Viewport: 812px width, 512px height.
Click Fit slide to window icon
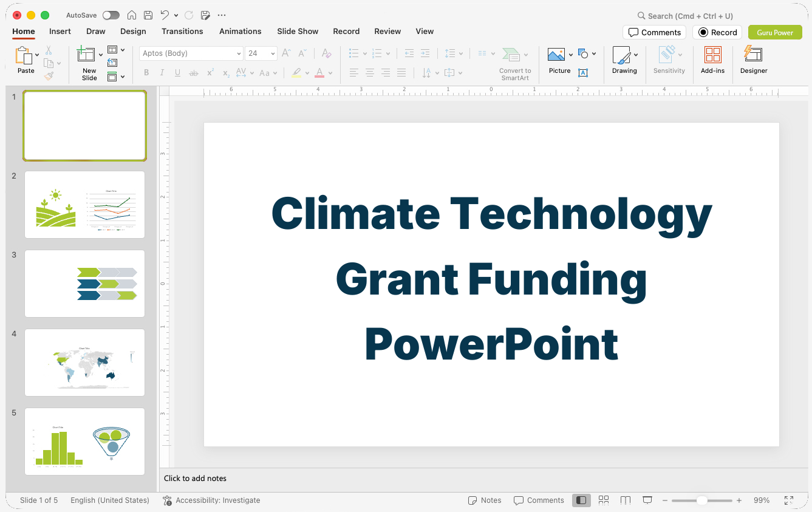pyautogui.click(x=789, y=500)
